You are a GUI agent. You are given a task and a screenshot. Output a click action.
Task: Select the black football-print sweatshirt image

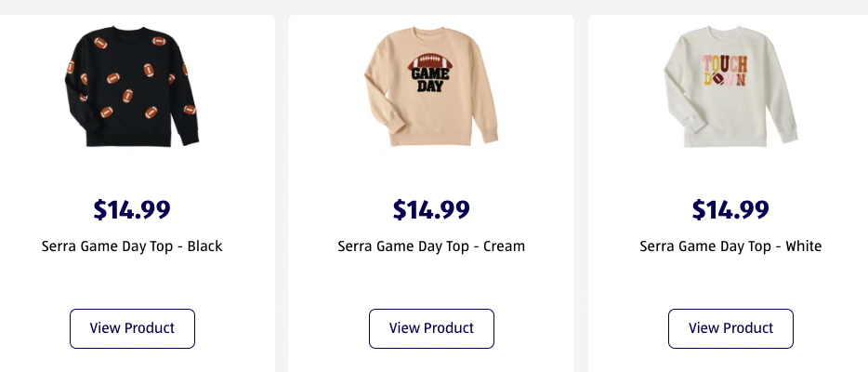coord(132,88)
